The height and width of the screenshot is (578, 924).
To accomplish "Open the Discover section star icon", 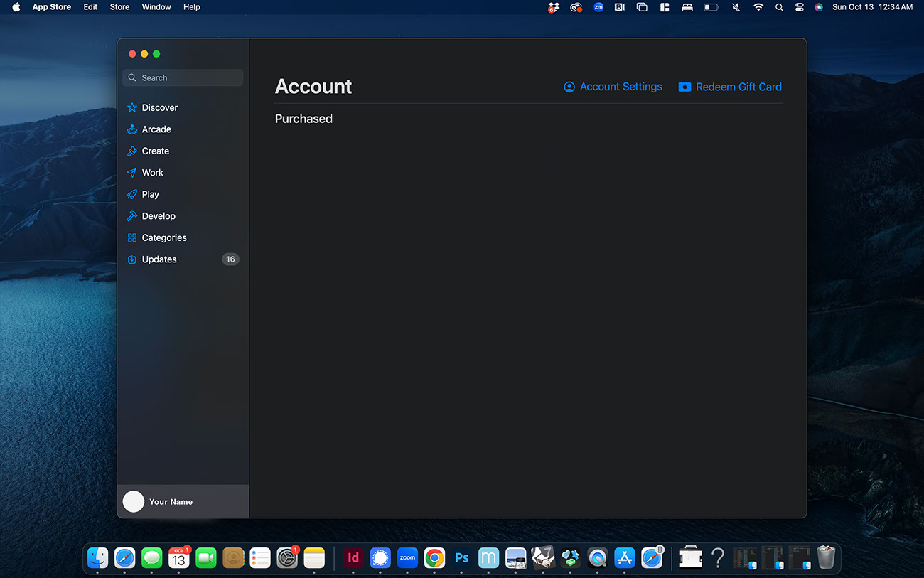I will (x=132, y=108).
